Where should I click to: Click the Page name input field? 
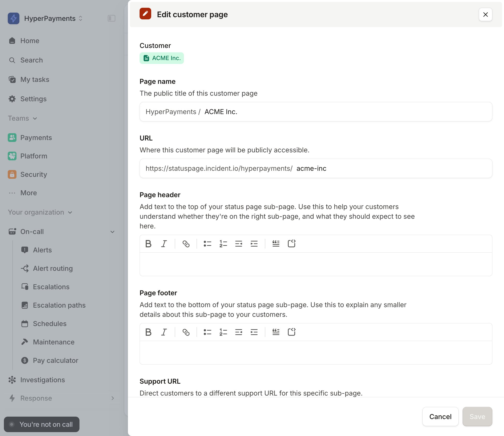pos(316,112)
